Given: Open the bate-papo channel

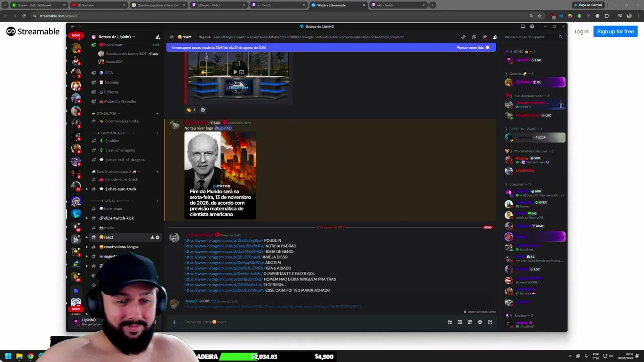Looking at the screenshot, I should pyautogui.click(x=113, y=209).
